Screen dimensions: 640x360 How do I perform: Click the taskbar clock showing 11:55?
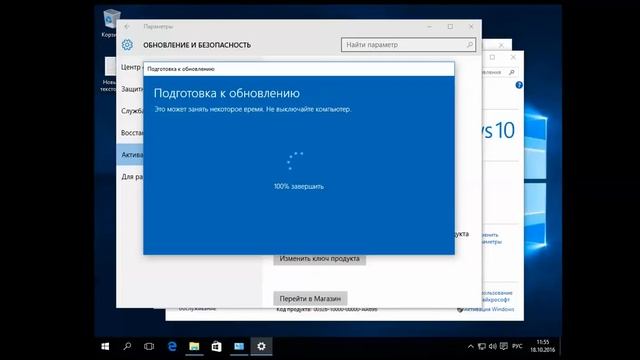point(542,346)
